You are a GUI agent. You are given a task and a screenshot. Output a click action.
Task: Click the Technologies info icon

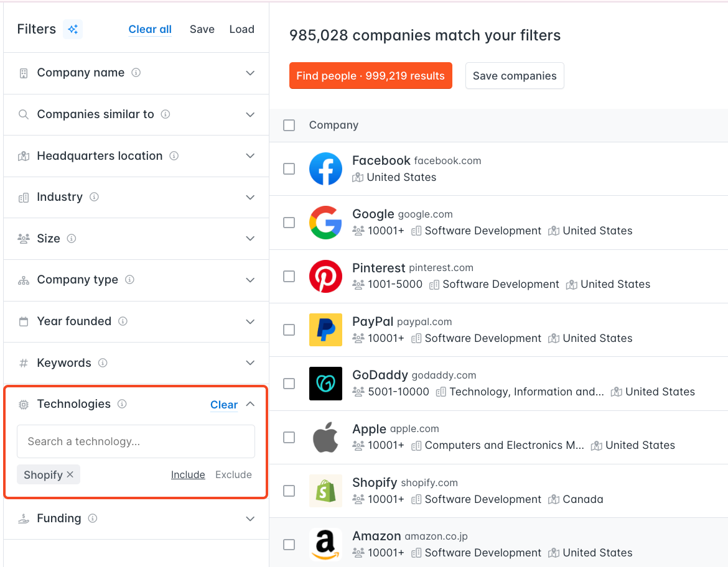pyautogui.click(x=122, y=403)
